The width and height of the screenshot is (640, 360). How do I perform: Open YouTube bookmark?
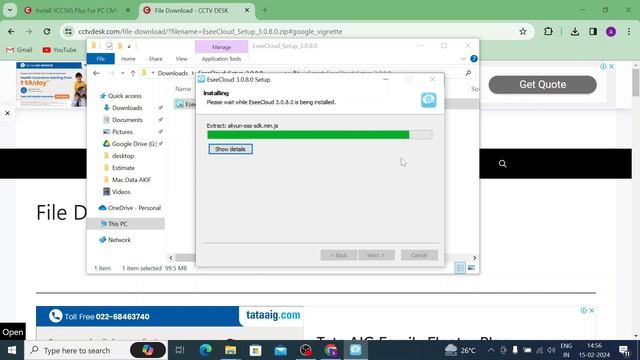point(60,50)
